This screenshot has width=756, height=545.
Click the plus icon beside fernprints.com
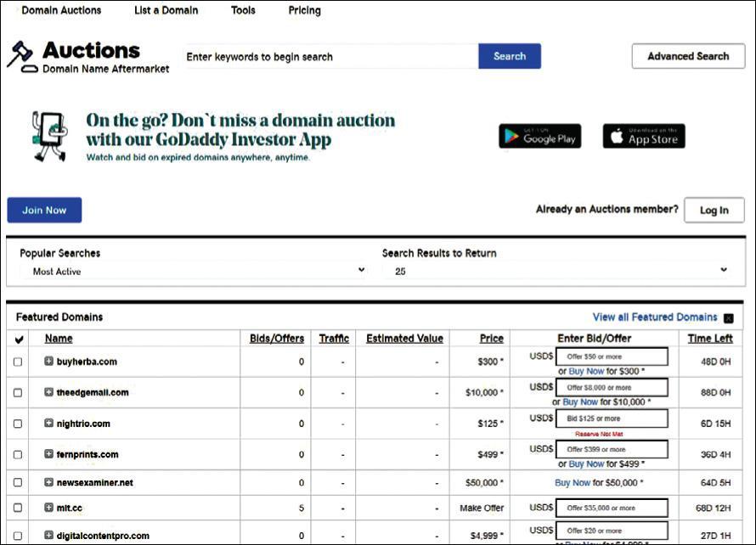[49, 454]
